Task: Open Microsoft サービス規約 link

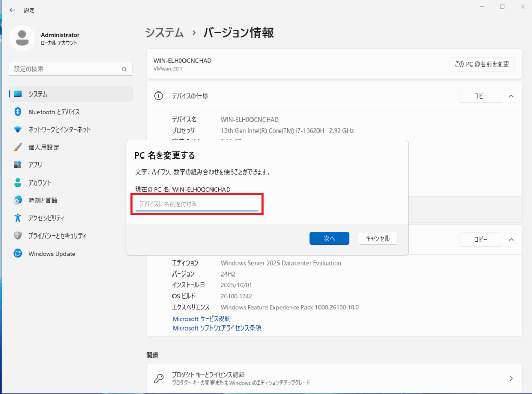Action: click(202, 319)
